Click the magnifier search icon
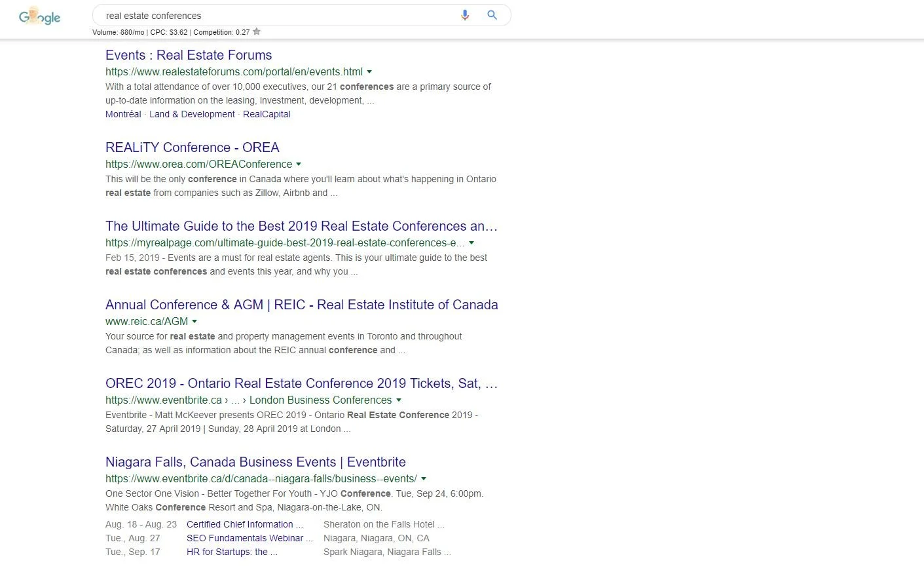Screen dimensions: 924x576 [x=492, y=15]
